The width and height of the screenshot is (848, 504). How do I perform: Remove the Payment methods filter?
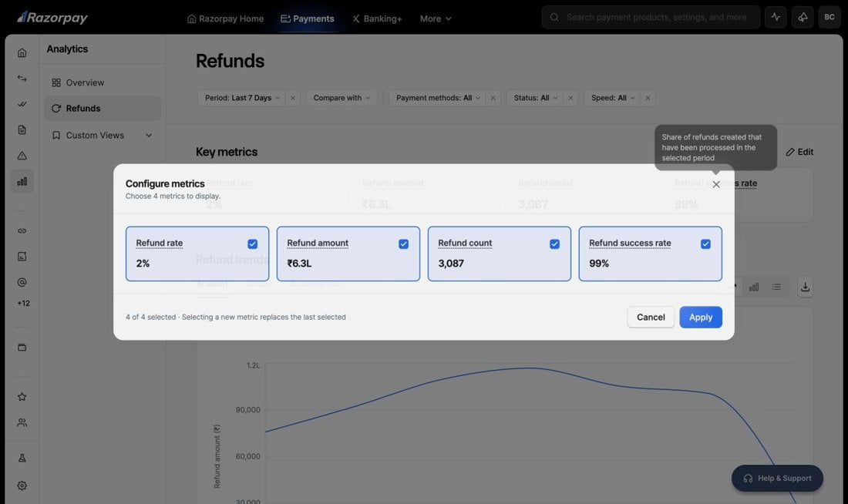493,98
